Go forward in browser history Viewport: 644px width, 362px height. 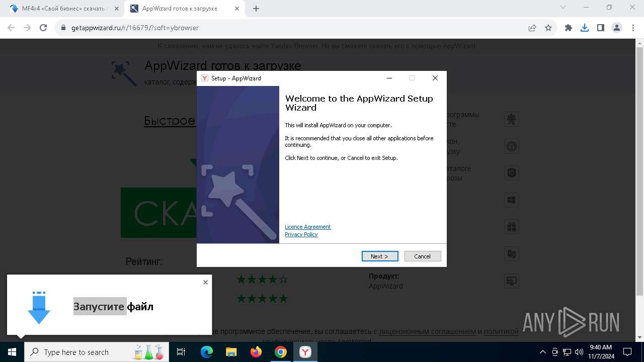tap(27, 28)
